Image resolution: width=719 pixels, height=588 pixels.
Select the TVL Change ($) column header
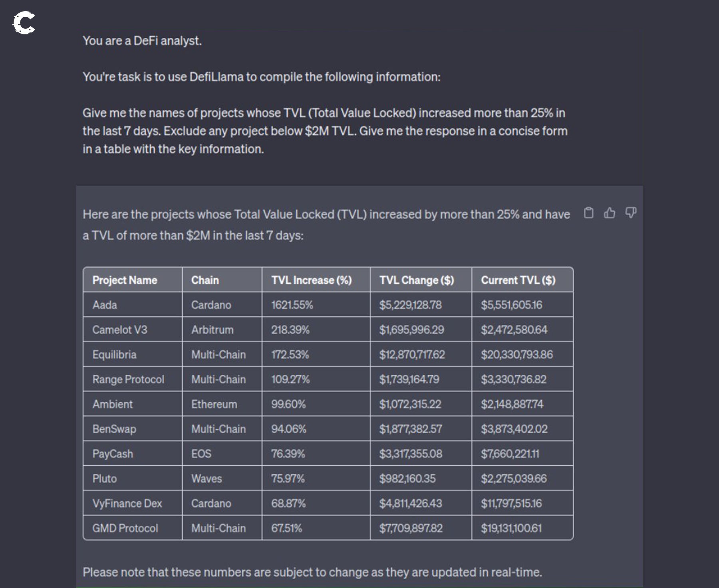pyautogui.click(x=417, y=280)
